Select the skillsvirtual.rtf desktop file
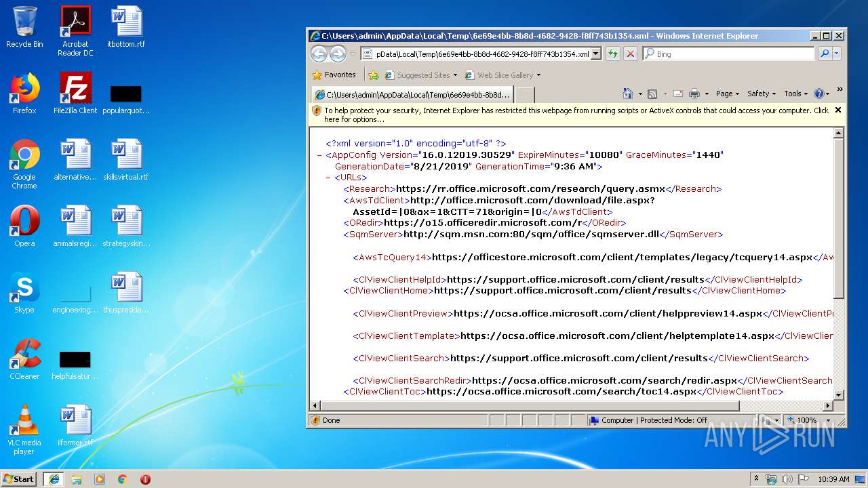 pyautogui.click(x=126, y=160)
